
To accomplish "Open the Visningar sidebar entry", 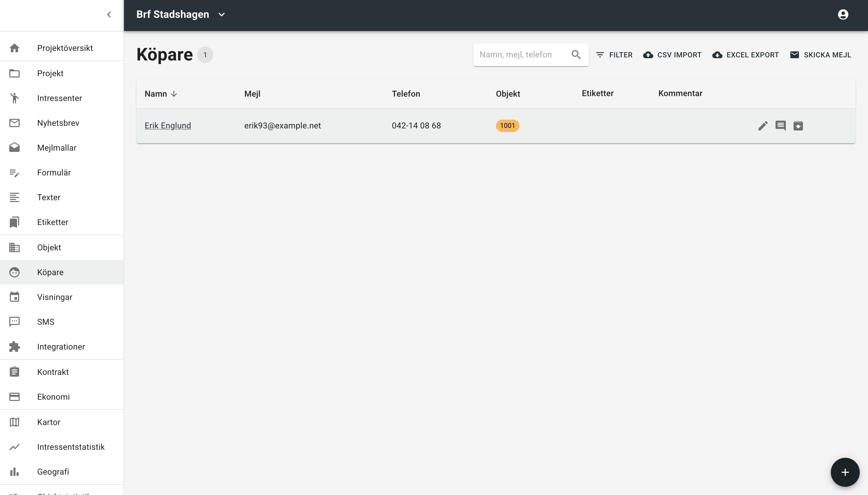I will tap(62, 297).
